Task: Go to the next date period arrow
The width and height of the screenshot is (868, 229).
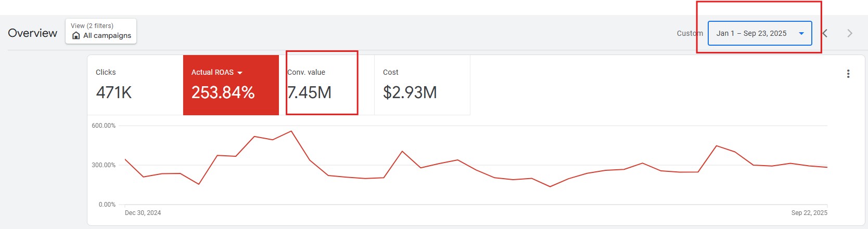Action: click(x=850, y=33)
